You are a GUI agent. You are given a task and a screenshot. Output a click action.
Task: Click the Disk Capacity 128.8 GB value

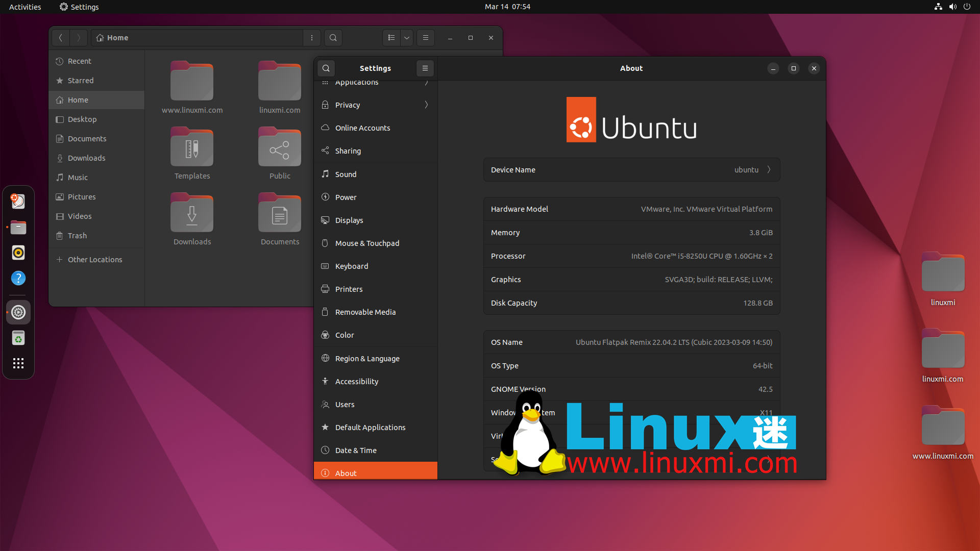click(757, 303)
